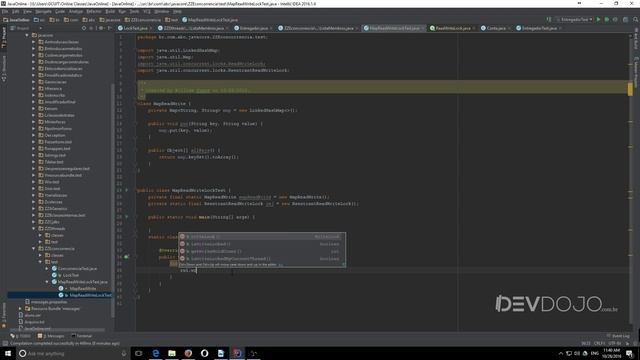Expand the classes folder under ZZEconcorrencia
640x360 pixels.
pyautogui.click(x=40, y=256)
